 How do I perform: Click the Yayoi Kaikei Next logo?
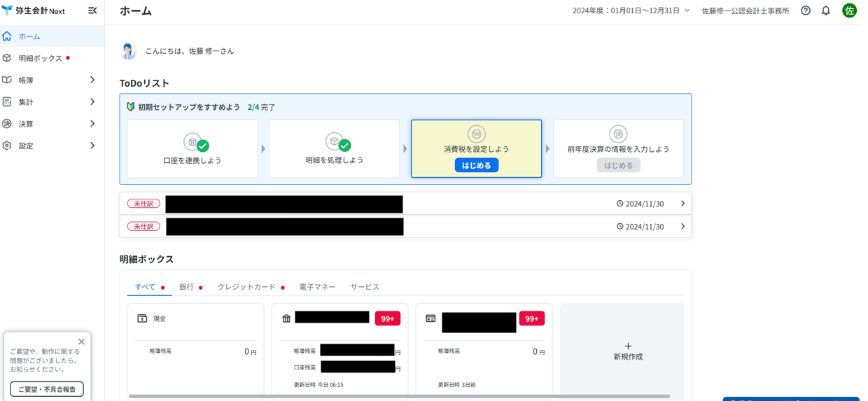tap(34, 10)
